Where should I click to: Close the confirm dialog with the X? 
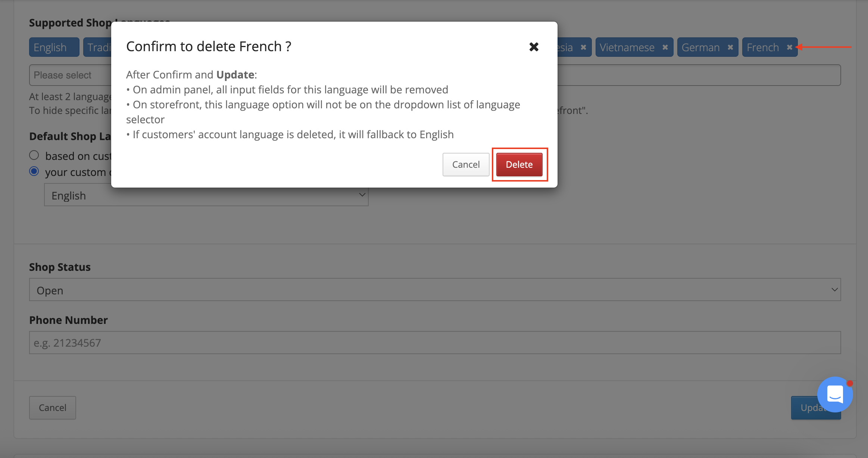pos(534,47)
